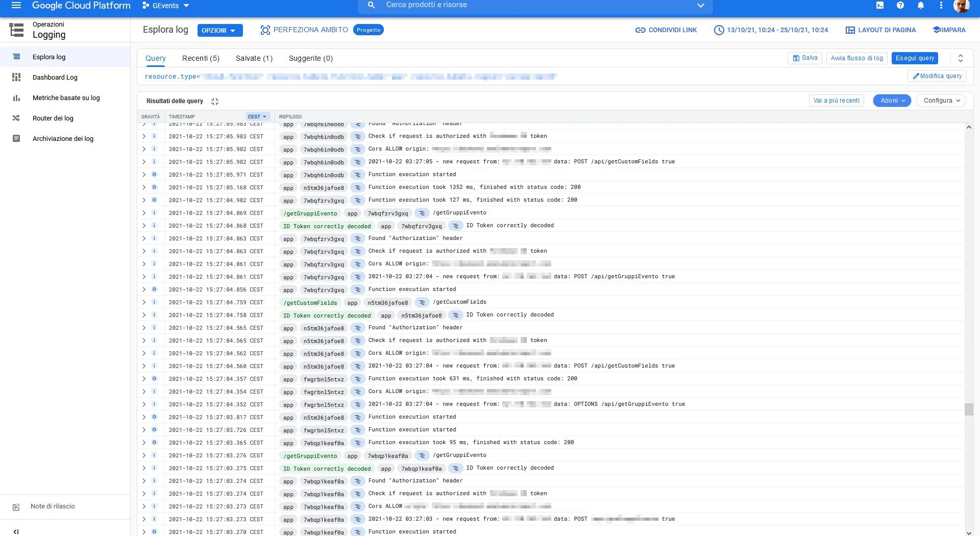This screenshot has width=980, height=536.
Task: Expand log row 15:27:04.869 /getGruppiEvento
Action: [x=144, y=213]
